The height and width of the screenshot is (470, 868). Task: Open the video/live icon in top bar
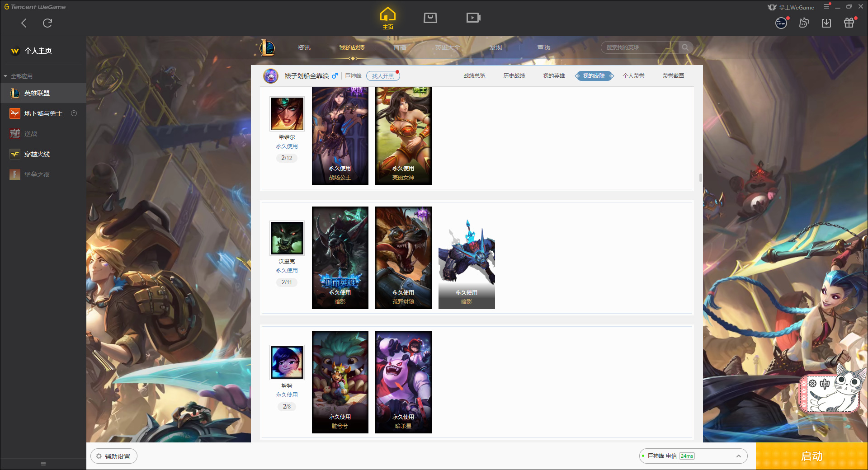click(473, 18)
